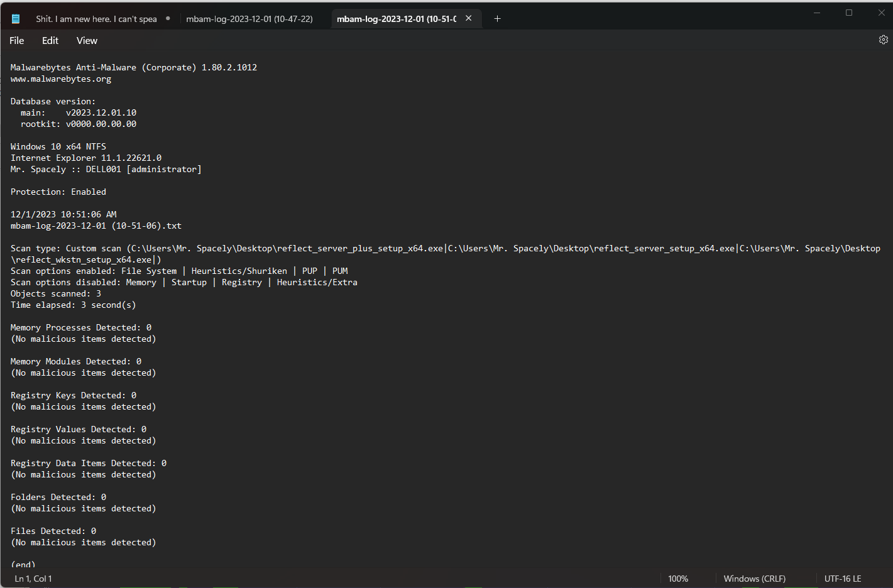Minimize the Notepad window
The height and width of the screenshot is (588, 893).
[817, 13]
